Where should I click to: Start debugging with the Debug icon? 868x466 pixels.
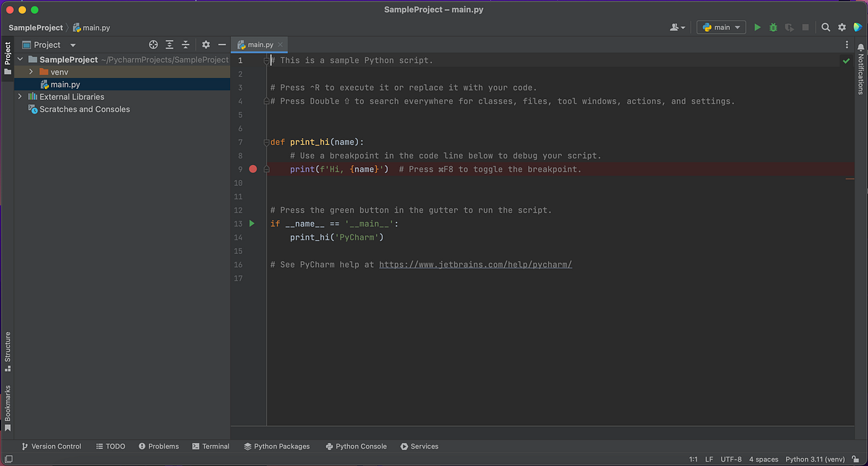click(773, 27)
